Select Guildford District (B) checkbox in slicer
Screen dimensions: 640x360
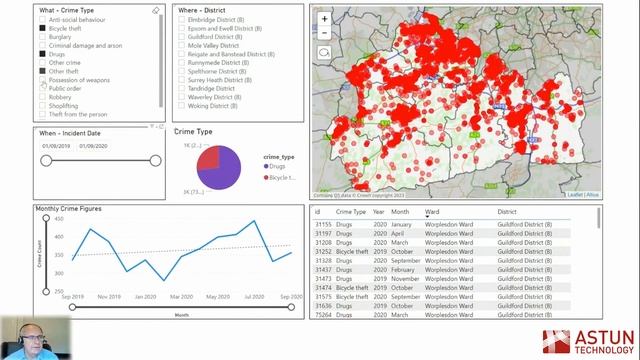[x=182, y=37]
